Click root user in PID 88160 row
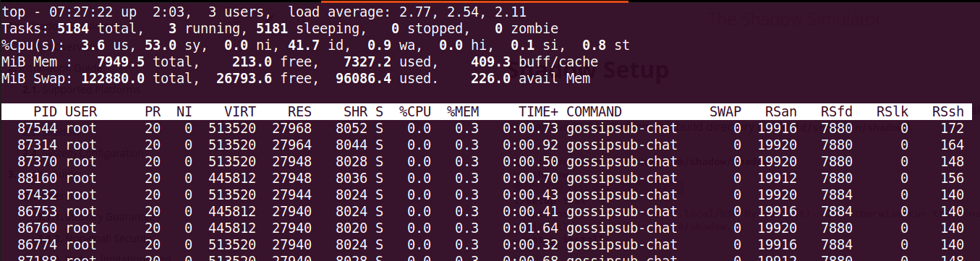This screenshot has width=980, height=261. 81,178
